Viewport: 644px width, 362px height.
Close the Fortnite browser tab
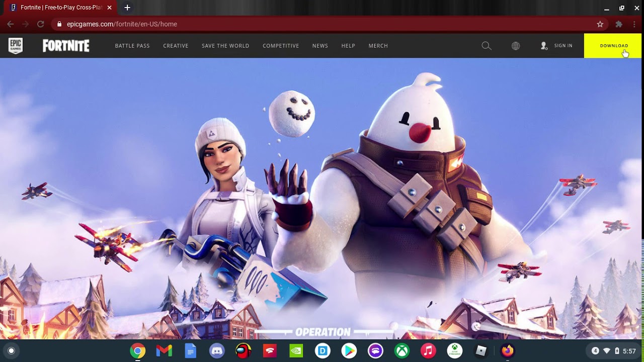[x=109, y=8]
